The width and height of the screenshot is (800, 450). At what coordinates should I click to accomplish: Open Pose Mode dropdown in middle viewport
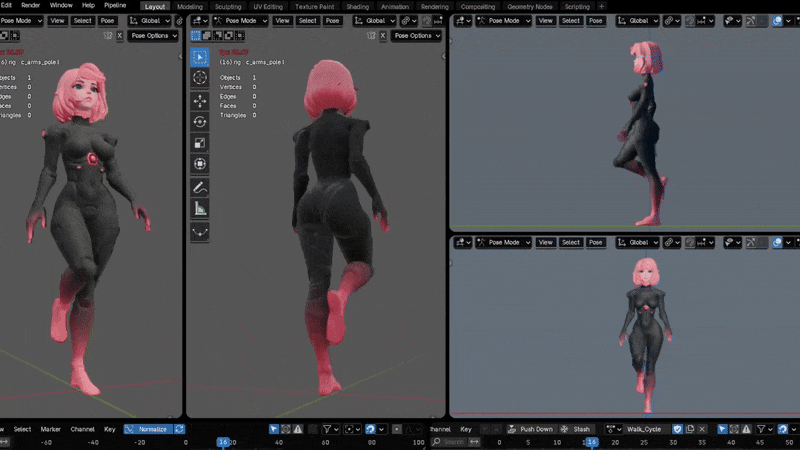coord(240,21)
